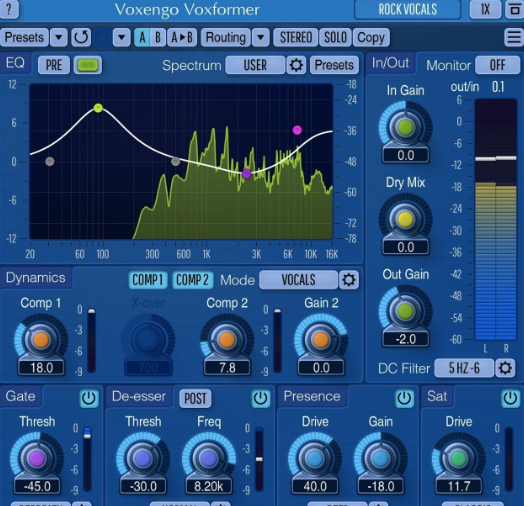
Task: Open the Spectrum USER mode selector
Action: pos(255,65)
